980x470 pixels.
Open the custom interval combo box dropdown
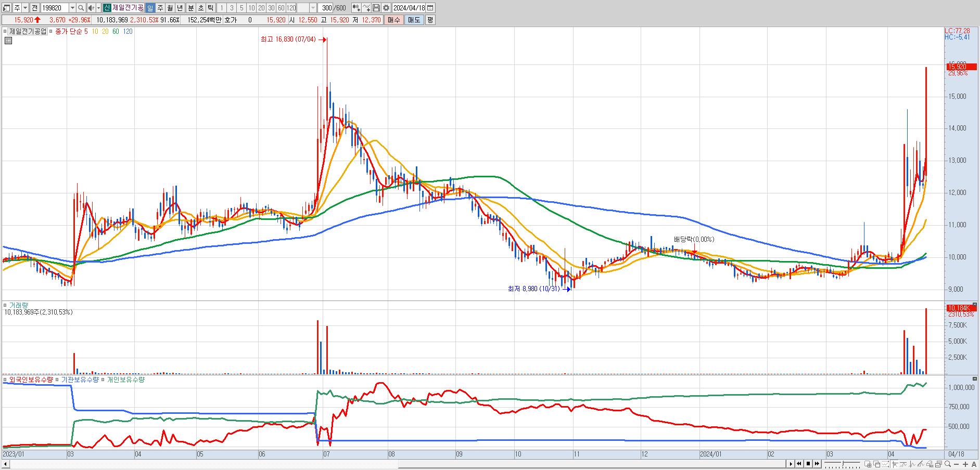(x=313, y=8)
